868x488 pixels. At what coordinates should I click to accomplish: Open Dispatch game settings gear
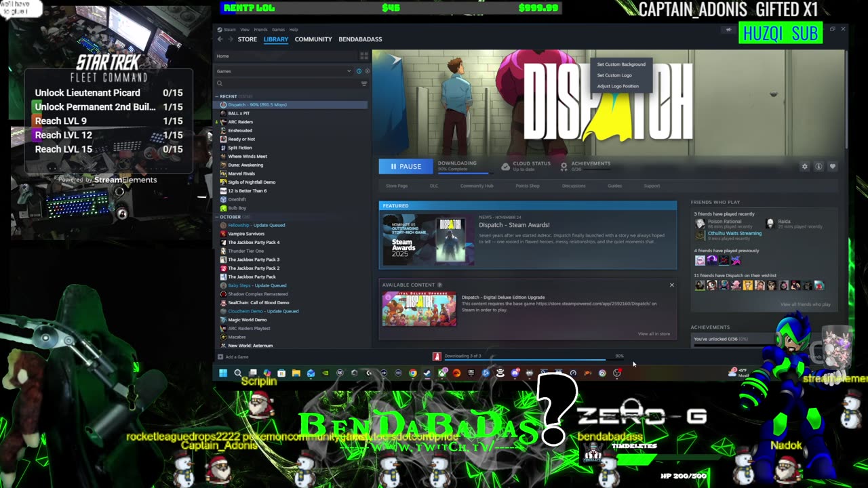click(x=805, y=166)
